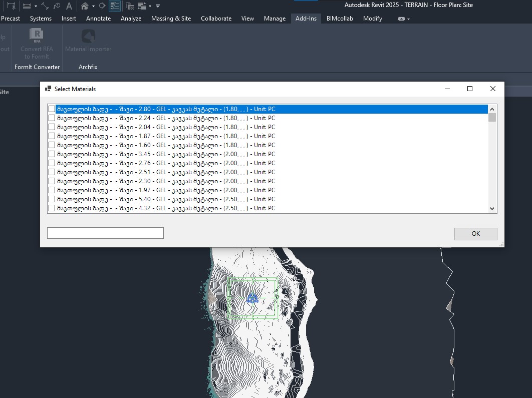Click the OK button
This screenshot has width=532, height=398.
coord(476,234)
